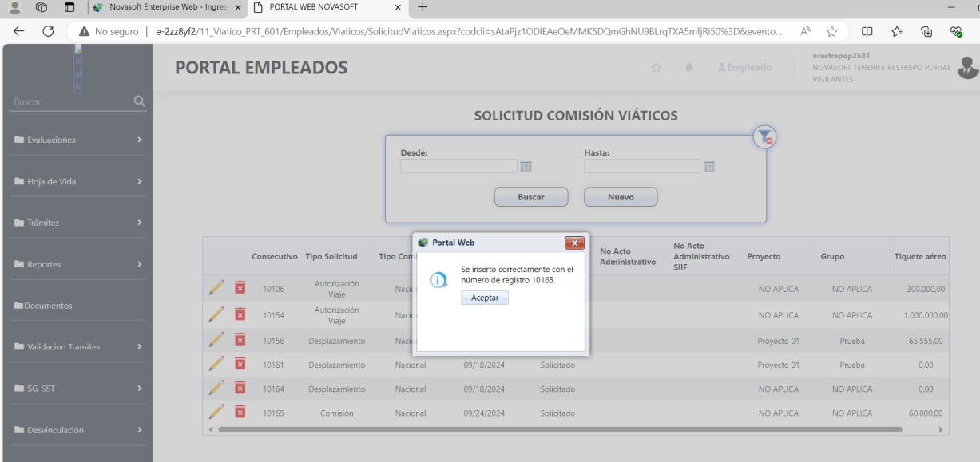This screenshot has width=980, height=462.
Task: Expand the Hoja de Vida menu
Action: [77, 181]
